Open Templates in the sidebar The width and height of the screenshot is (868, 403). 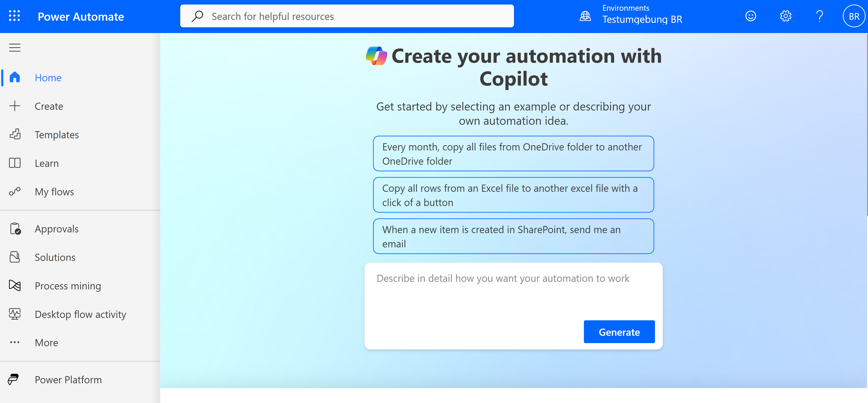tap(80, 135)
